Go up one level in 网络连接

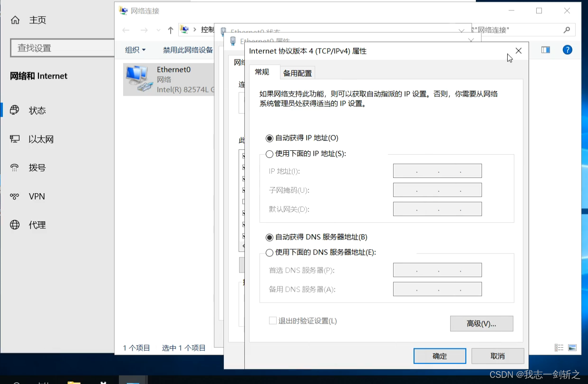tap(171, 30)
